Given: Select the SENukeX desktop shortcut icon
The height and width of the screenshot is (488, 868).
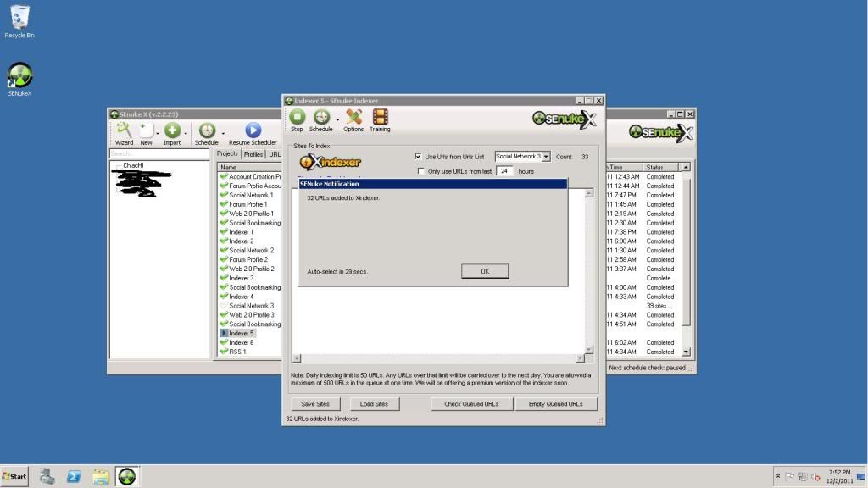Looking at the screenshot, I should pos(19,79).
